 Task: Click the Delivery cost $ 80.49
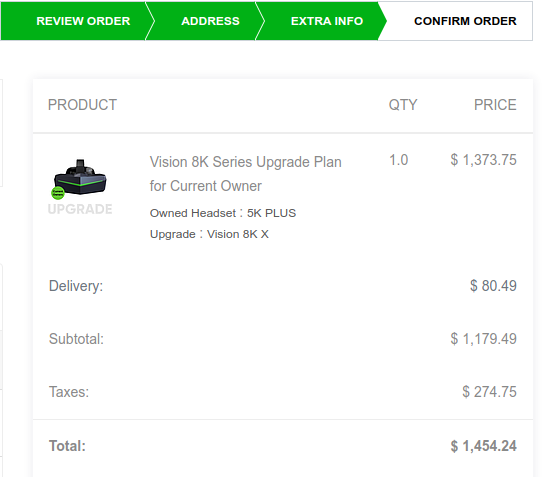click(493, 286)
